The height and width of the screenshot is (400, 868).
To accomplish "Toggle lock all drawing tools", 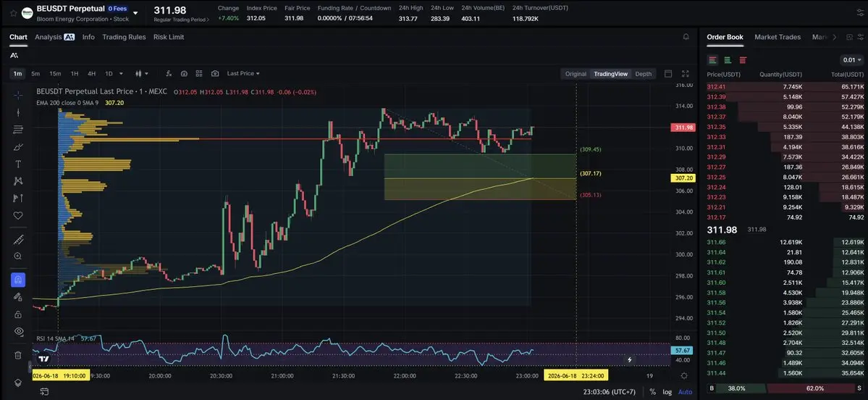I will (17, 314).
